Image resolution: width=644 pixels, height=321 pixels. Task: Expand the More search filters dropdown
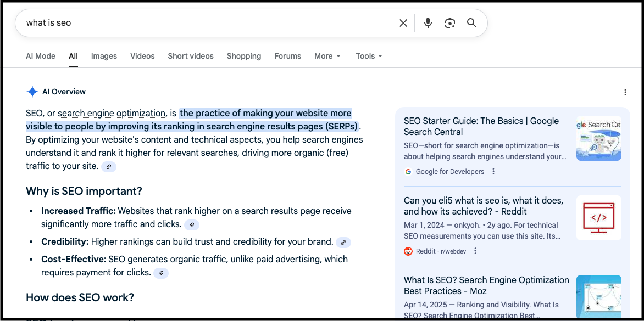click(327, 56)
